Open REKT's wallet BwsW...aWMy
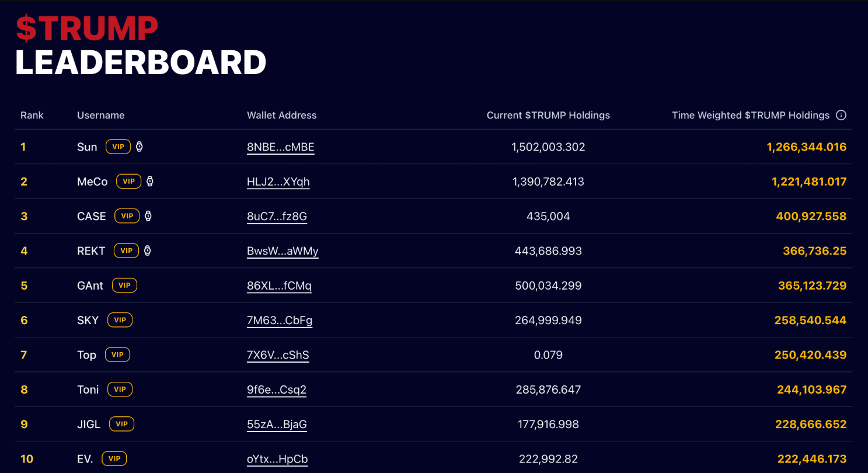The image size is (868, 473). click(283, 250)
